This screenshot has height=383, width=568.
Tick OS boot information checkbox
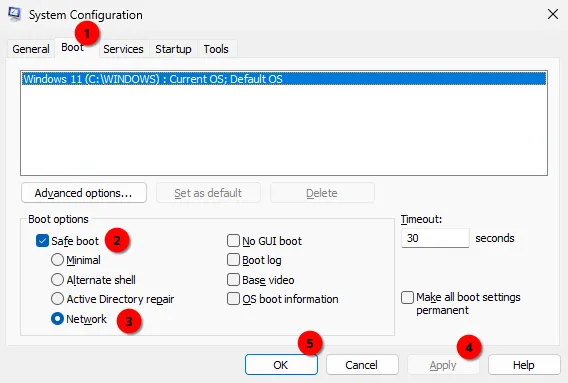click(x=233, y=299)
